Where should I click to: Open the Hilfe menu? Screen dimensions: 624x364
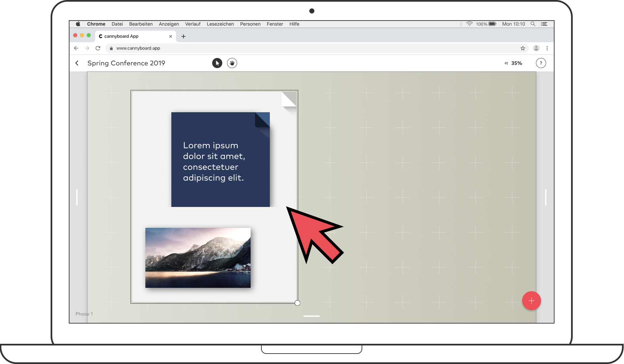(294, 24)
